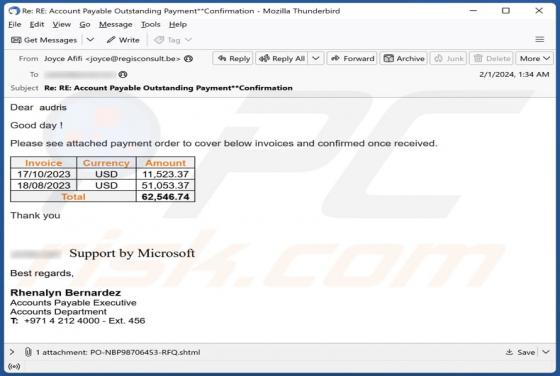560x376 pixels.
Task: Open the Message menu
Action: click(116, 24)
